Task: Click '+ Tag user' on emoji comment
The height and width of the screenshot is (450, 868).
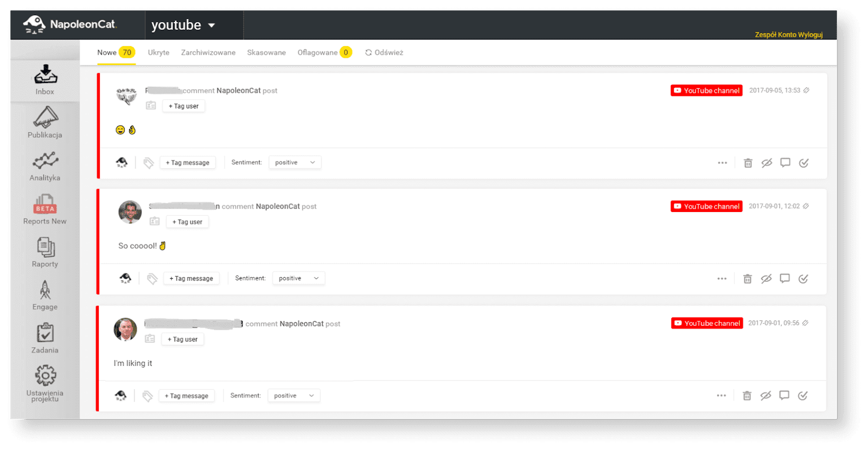Action: [x=183, y=106]
